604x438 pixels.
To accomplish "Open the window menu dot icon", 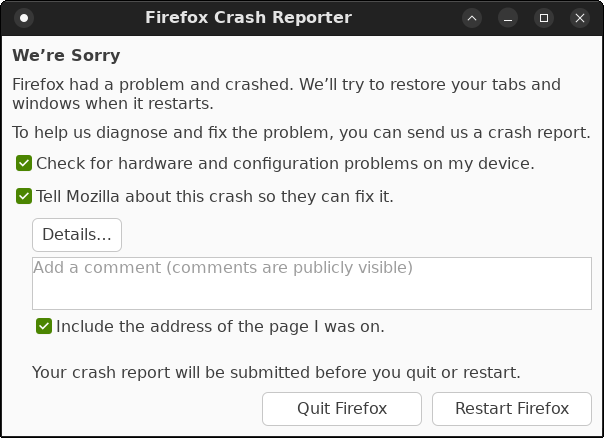I will point(25,18).
